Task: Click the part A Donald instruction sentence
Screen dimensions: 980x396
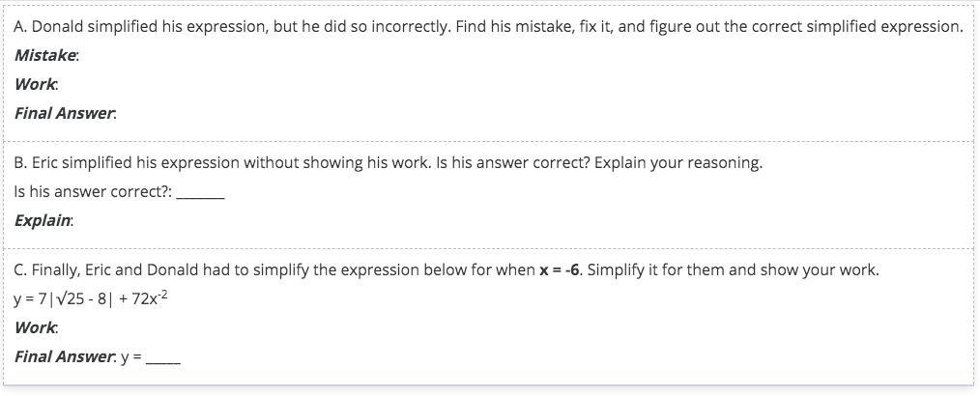Action: coord(489,27)
